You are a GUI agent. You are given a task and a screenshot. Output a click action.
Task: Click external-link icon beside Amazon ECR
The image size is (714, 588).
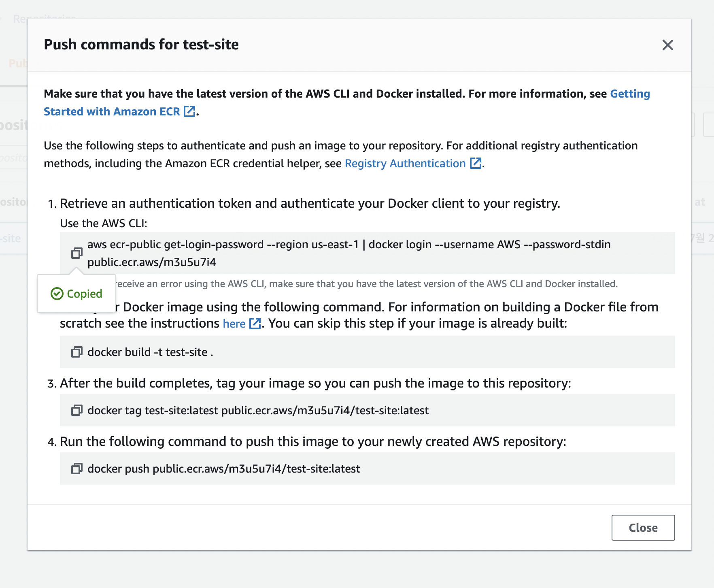click(x=189, y=111)
